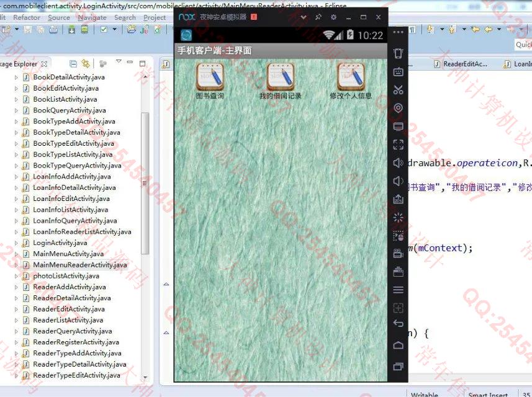This screenshot has height=397, width=532.
Task: Open Refactor menu in Eclipse
Action: point(27,17)
